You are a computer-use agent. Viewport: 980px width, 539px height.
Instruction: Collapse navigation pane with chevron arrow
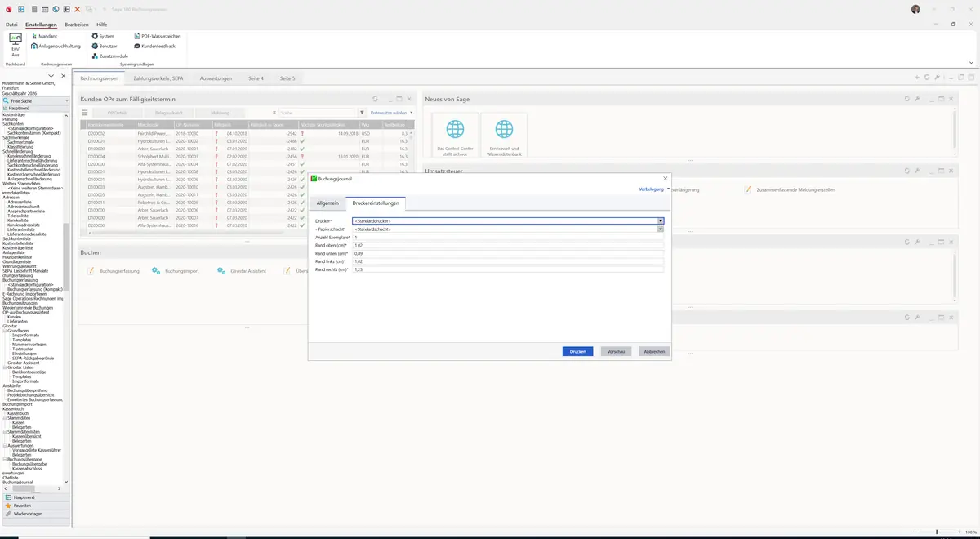51,76
